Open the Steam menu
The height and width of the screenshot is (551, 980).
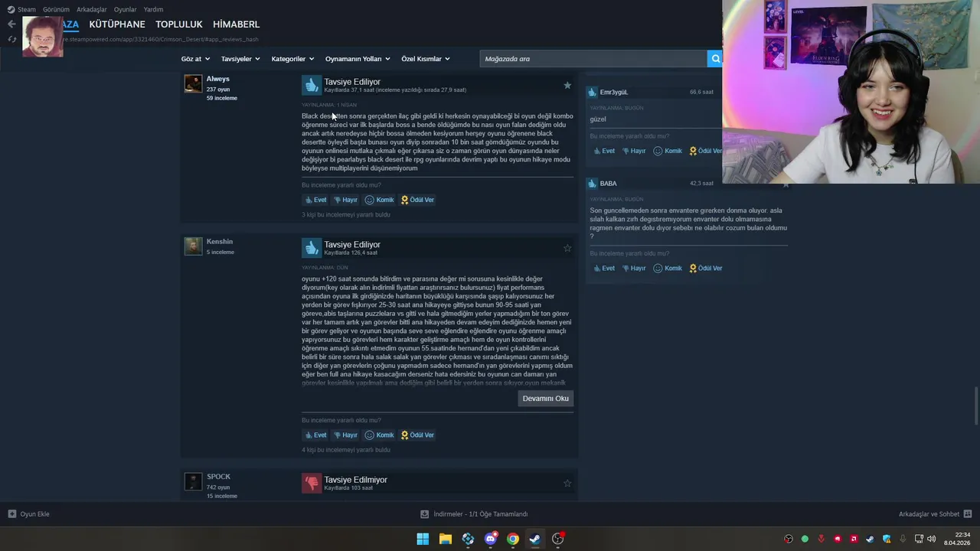click(21, 10)
